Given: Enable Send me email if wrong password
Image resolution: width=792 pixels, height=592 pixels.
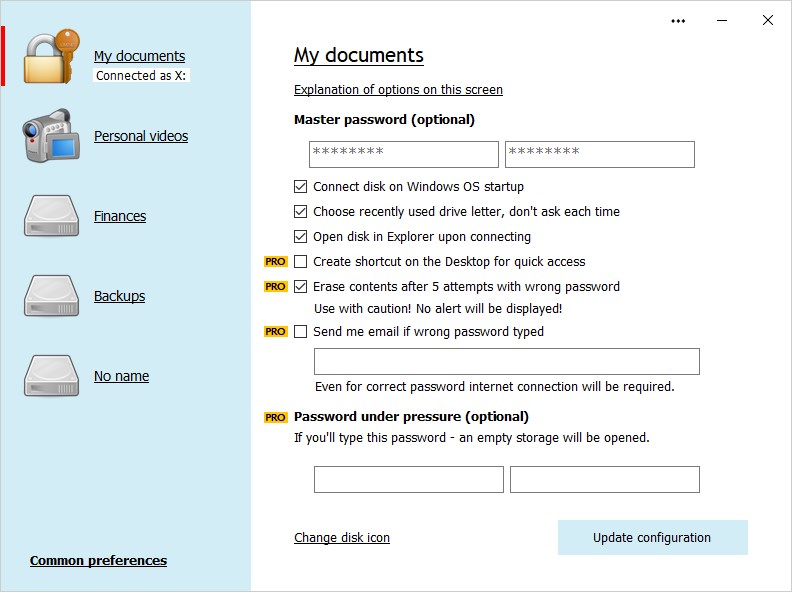Looking at the screenshot, I should click(x=301, y=332).
